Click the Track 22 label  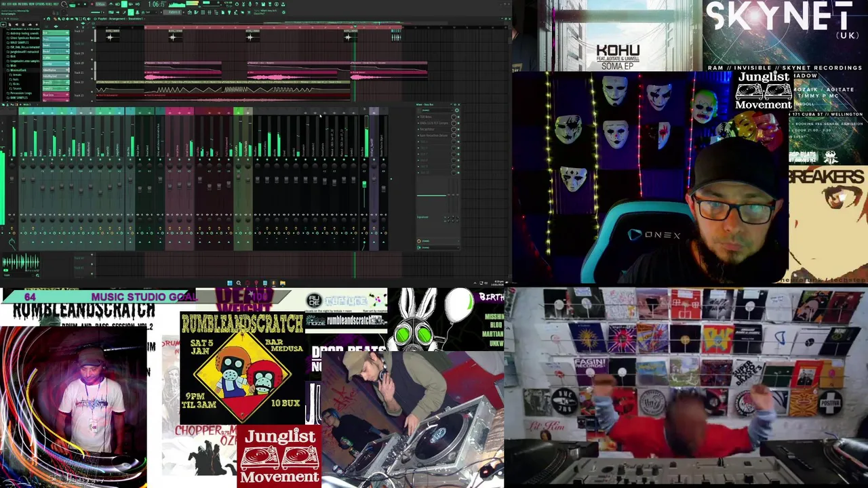pos(79,82)
